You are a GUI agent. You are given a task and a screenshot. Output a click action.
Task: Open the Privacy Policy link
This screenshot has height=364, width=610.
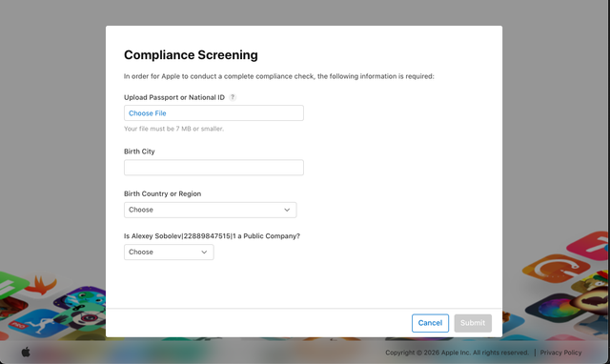tap(560, 353)
